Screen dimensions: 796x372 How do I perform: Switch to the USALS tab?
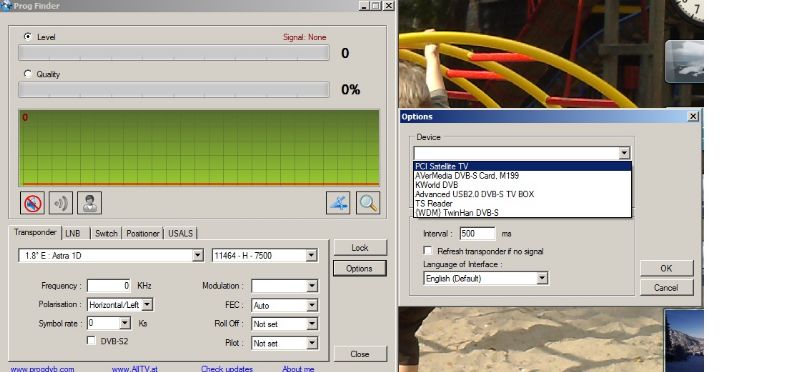[181, 233]
